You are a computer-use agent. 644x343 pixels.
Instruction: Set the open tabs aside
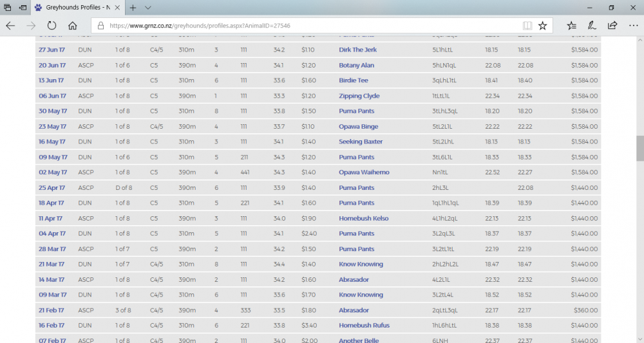pyautogui.click(x=23, y=8)
